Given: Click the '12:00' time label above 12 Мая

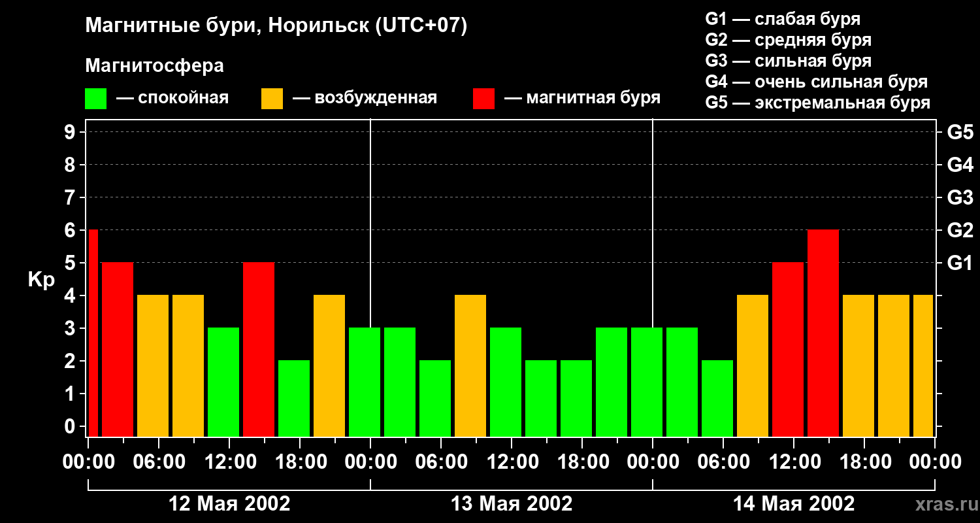Looking at the screenshot, I should coord(229,462).
